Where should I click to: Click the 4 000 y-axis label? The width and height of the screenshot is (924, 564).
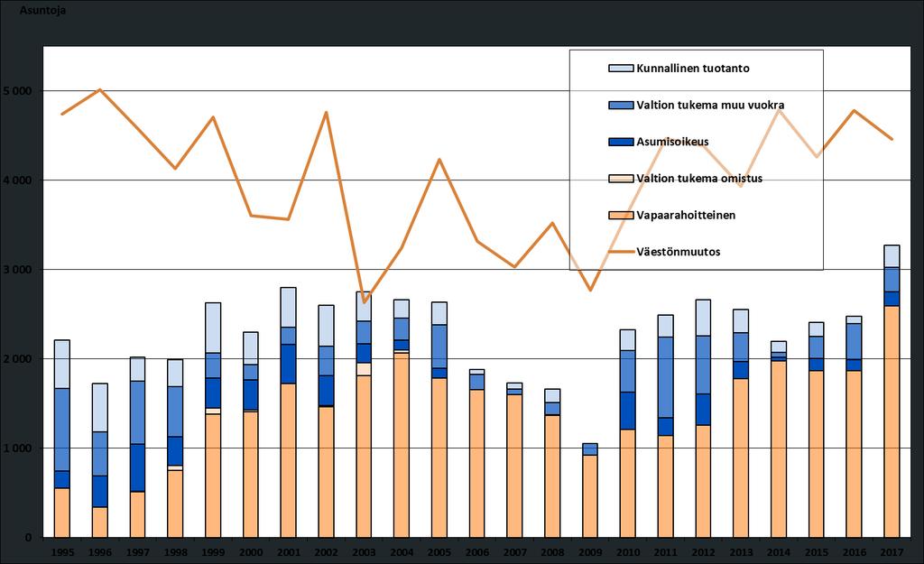[18, 180]
